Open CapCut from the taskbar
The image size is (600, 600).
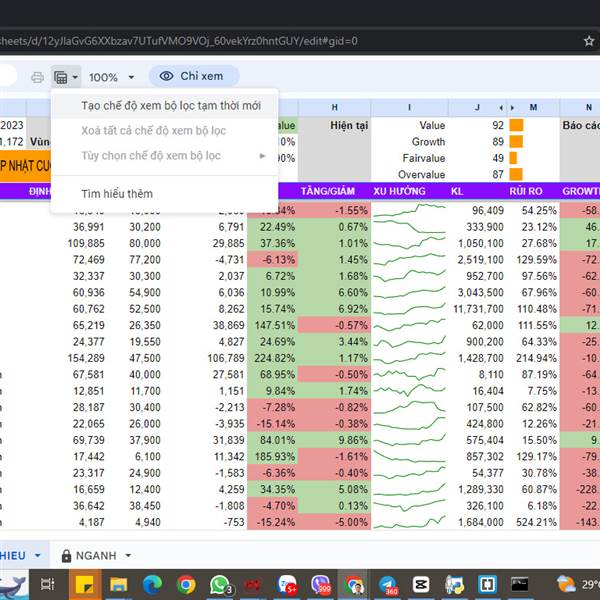(422, 584)
